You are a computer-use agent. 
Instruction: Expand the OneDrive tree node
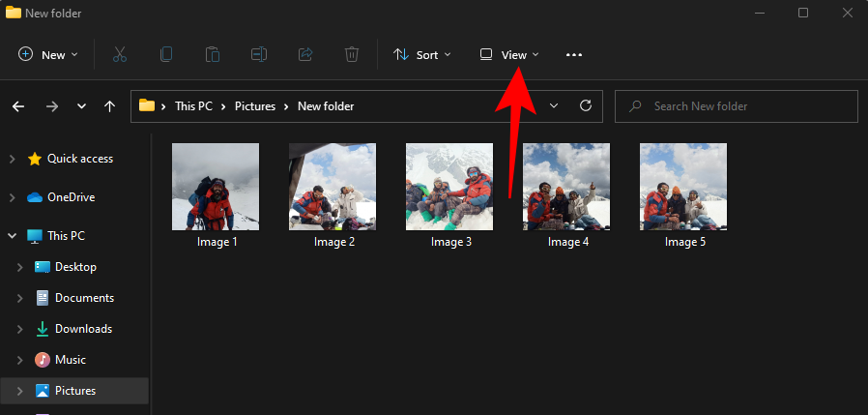[x=12, y=197]
